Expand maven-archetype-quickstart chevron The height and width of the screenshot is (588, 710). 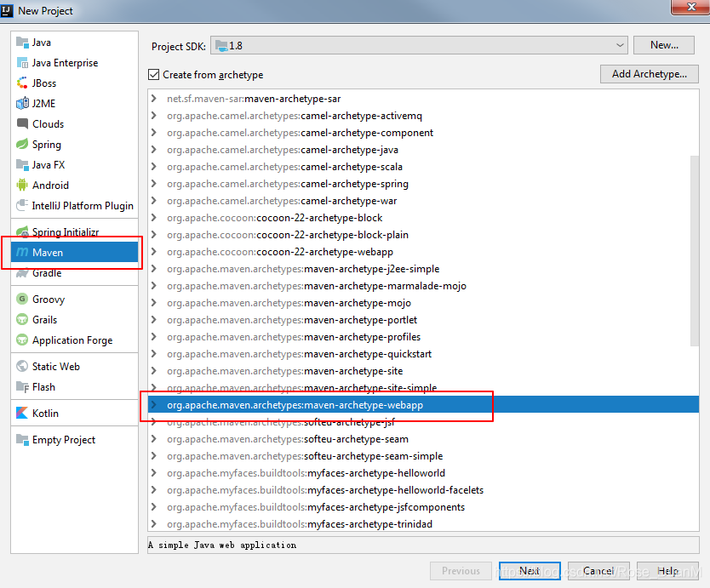coord(154,353)
